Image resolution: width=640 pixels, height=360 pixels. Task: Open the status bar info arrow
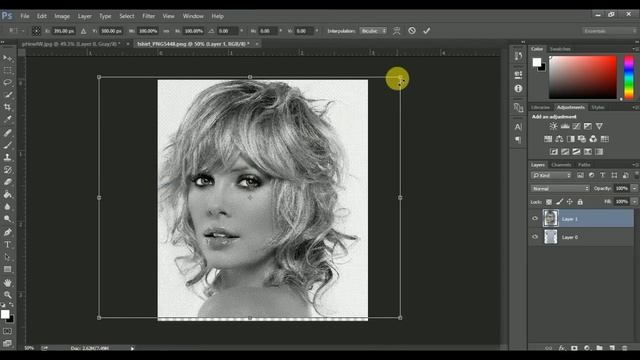pyautogui.click(x=132, y=348)
